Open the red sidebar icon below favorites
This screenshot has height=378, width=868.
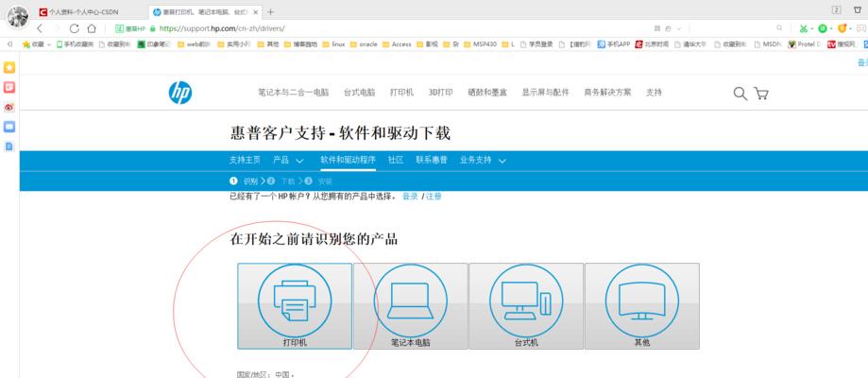tap(9, 88)
